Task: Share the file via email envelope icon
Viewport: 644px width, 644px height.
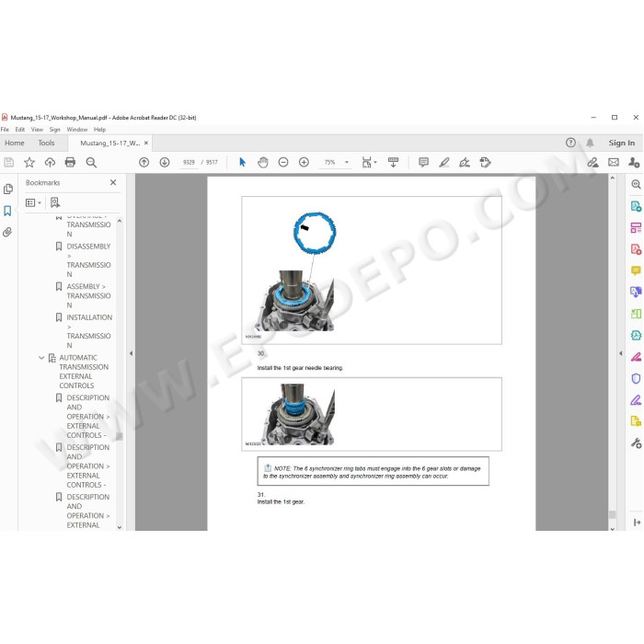Action: point(614,162)
